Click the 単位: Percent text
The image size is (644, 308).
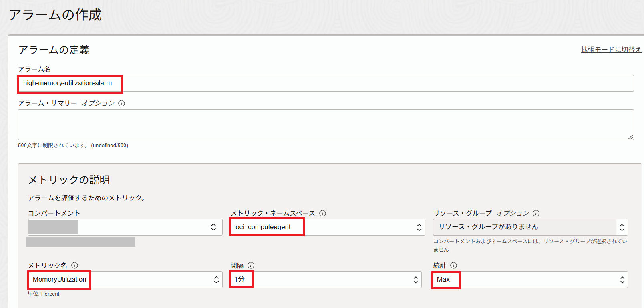[44, 294]
